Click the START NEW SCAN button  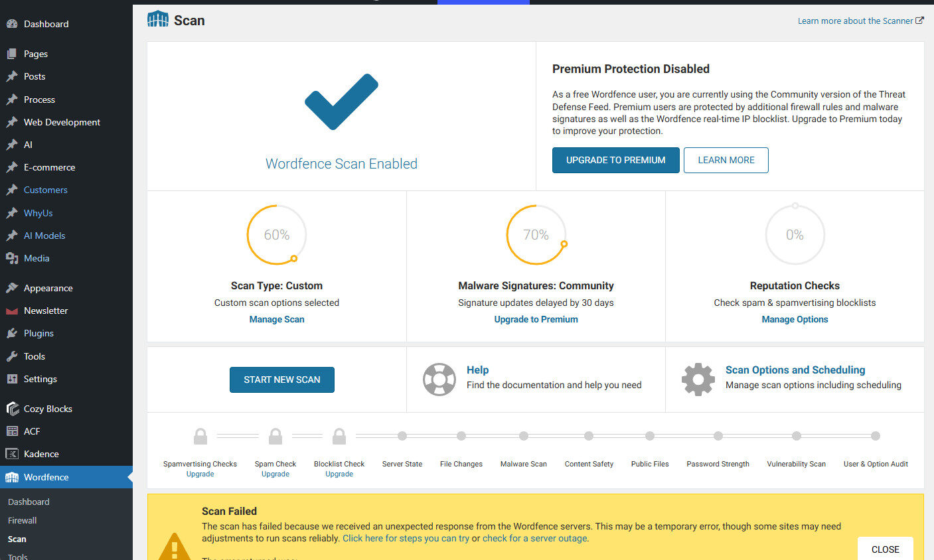282,380
